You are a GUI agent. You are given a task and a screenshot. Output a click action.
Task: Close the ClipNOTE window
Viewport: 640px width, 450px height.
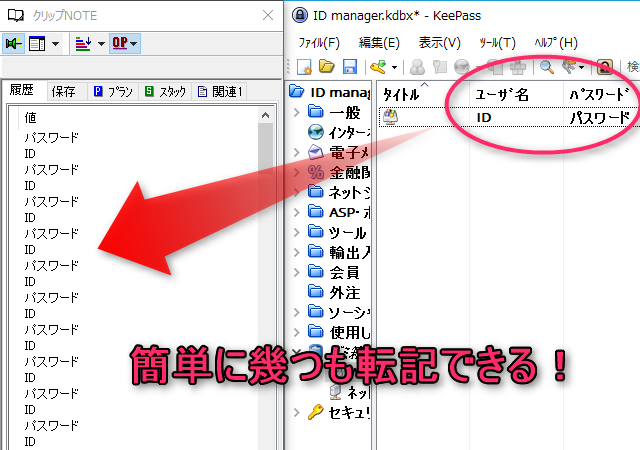[x=268, y=16]
